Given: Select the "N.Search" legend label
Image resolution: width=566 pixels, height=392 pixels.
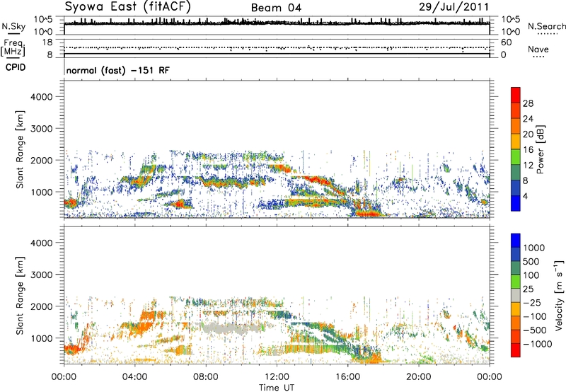Looking at the screenshot, I should (547, 26).
